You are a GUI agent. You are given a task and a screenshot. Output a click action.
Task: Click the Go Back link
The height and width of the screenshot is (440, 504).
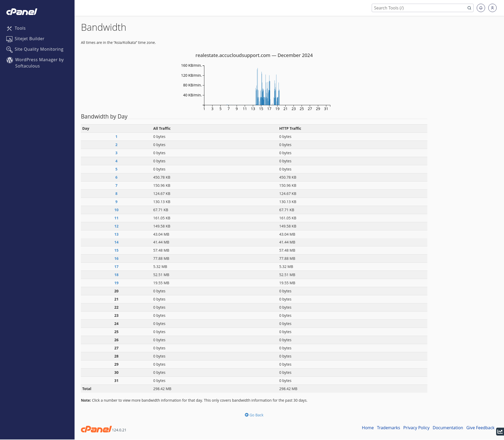tap(254, 415)
